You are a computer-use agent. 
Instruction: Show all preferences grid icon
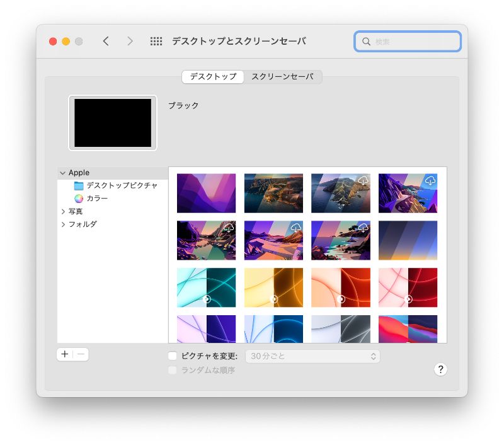156,41
